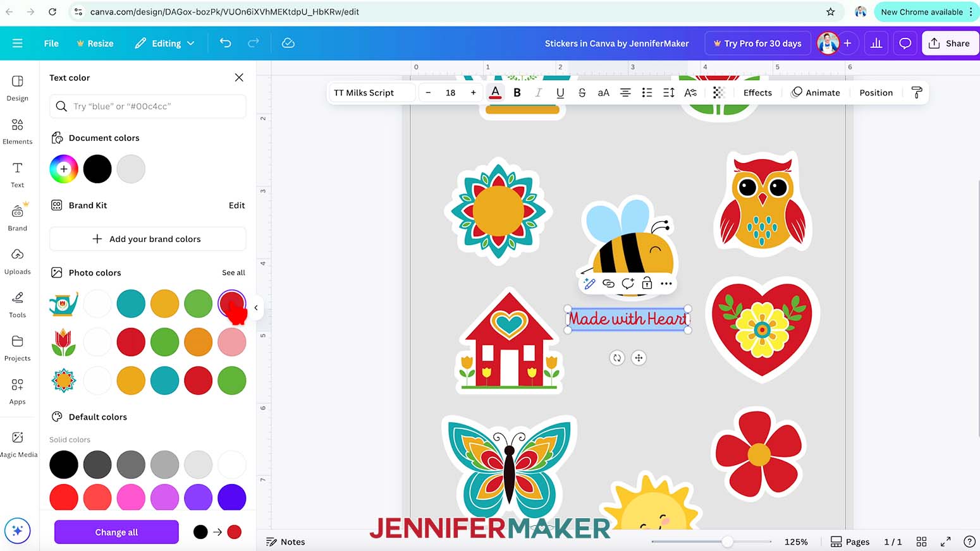Open the Design panel in the sidebar

(x=18, y=88)
